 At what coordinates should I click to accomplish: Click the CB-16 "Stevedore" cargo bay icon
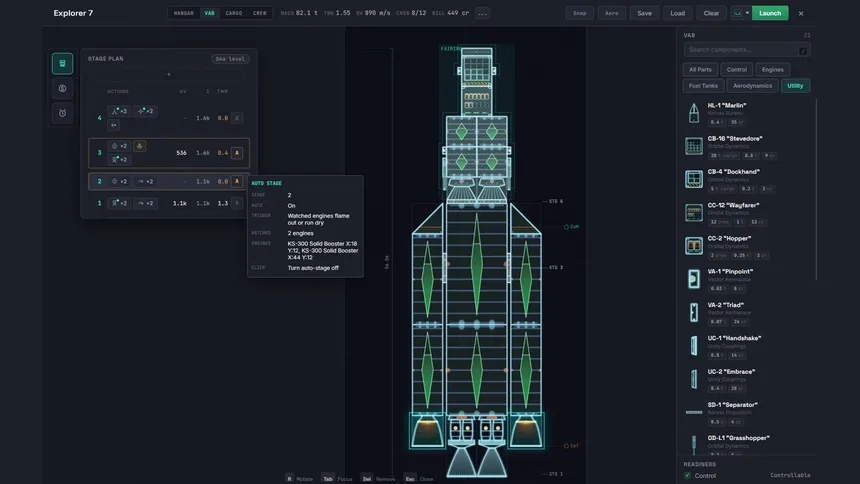(x=694, y=146)
